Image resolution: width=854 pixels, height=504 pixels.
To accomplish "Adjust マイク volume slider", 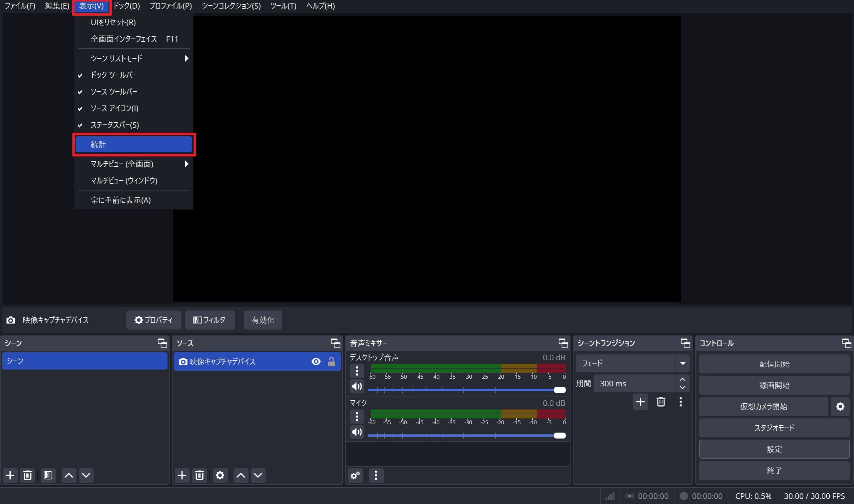I will click(467, 435).
